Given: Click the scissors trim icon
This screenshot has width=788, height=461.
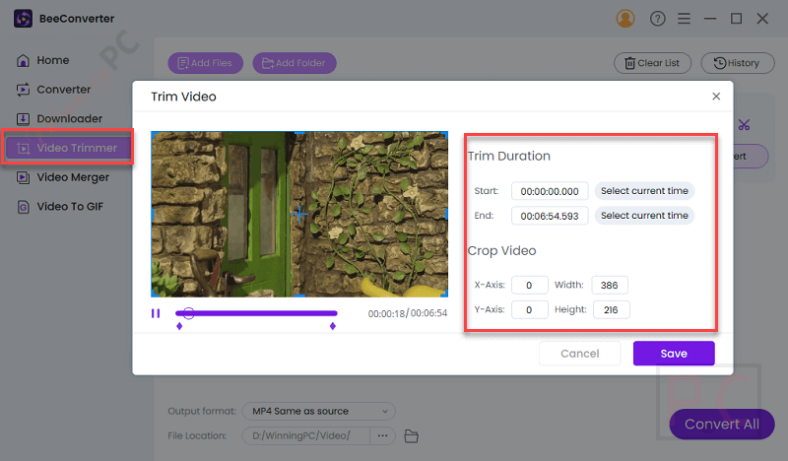Looking at the screenshot, I should (744, 125).
